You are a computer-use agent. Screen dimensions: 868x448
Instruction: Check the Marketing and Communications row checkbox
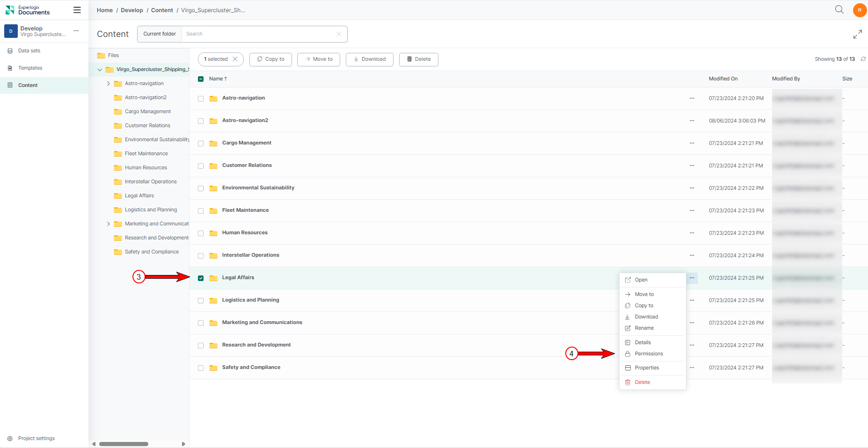pos(201,323)
